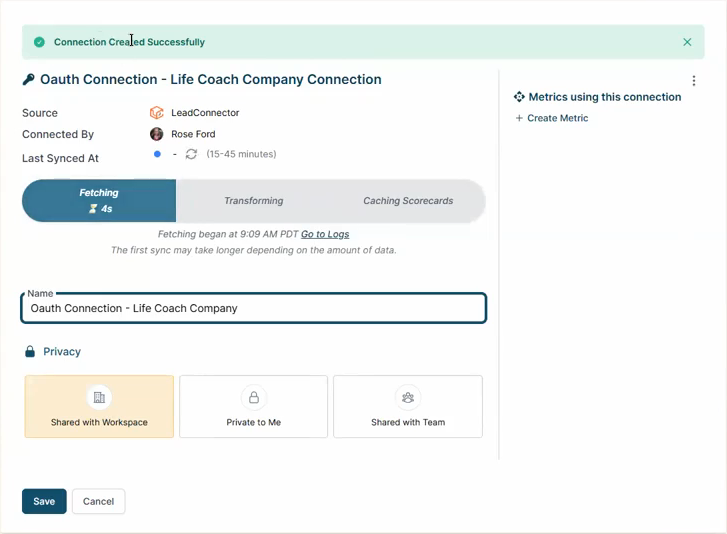The width and height of the screenshot is (727, 534).
Task: Click the Transforming progress stage
Action: pos(254,201)
